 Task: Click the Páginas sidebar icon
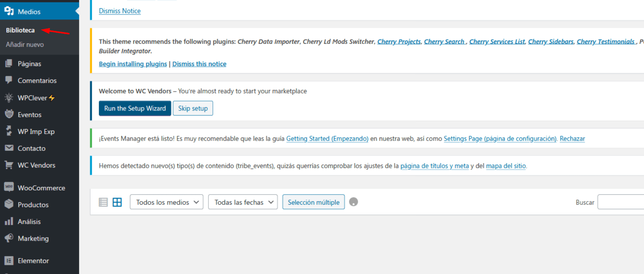point(9,63)
